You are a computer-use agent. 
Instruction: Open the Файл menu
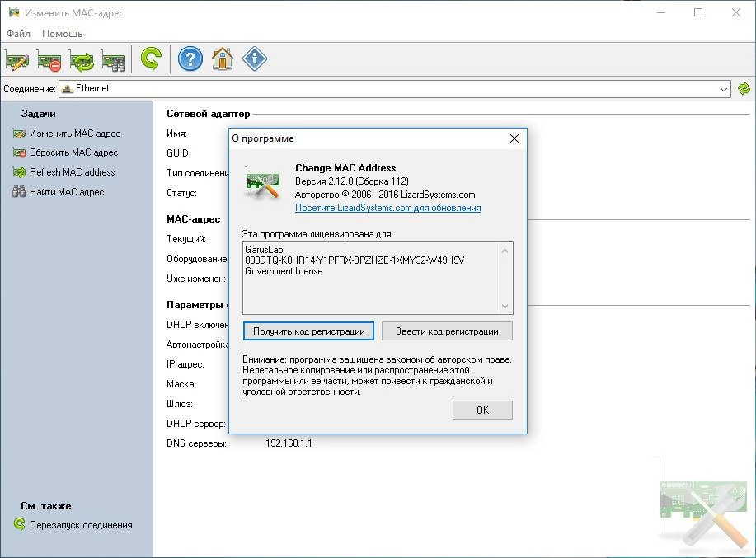pyautogui.click(x=18, y=34)
